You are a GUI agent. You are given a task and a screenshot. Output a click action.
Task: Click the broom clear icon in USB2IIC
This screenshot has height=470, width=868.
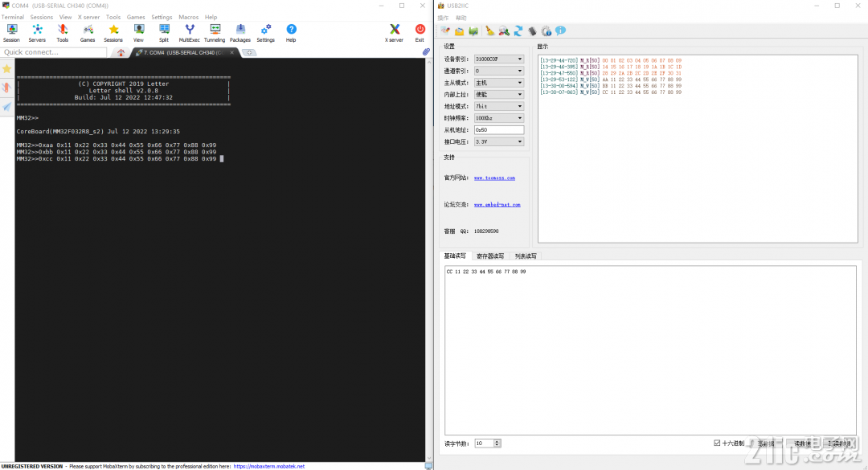(490, 31)
